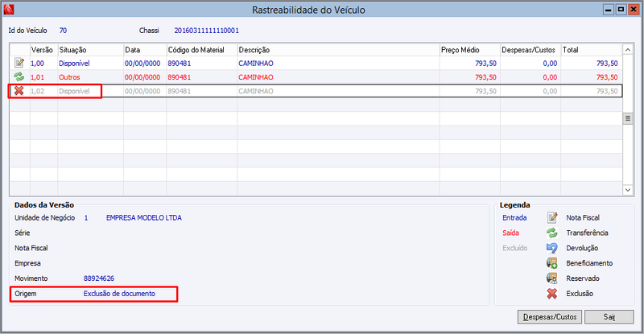Click the Beneficiamento icon in Legenda
Screen dimensions: 644x334
[552, 263]
